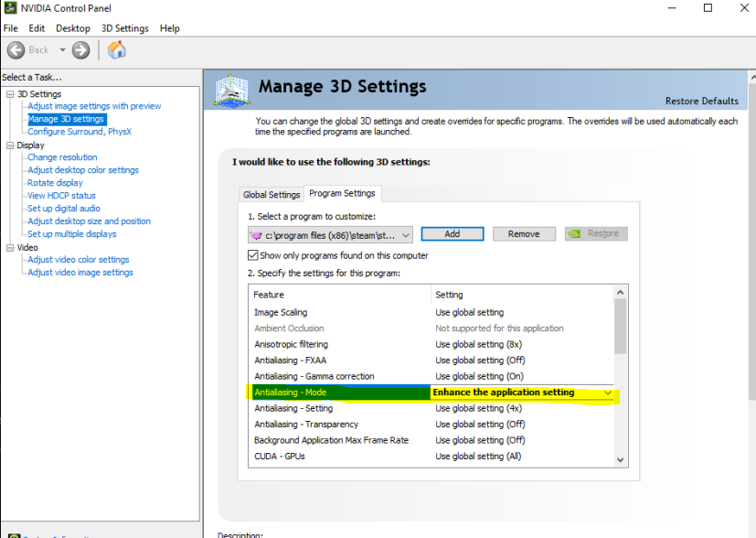Click the settings list scroll up arrow
This screenshot has height=538, width=756.
click(x=621, y=293)
